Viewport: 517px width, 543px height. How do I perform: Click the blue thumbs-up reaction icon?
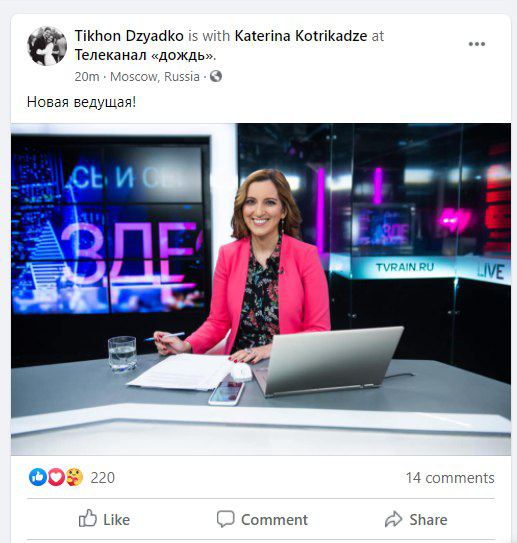tap(37, 477)
